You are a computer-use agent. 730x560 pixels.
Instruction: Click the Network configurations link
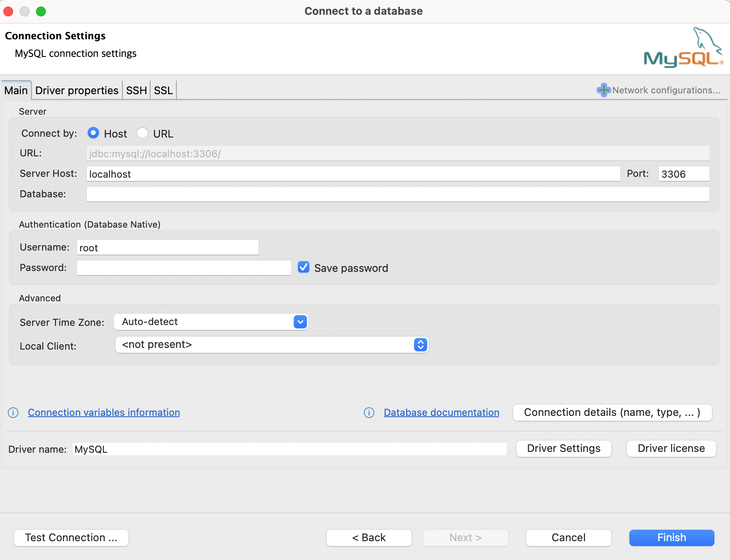click(666, 90)
